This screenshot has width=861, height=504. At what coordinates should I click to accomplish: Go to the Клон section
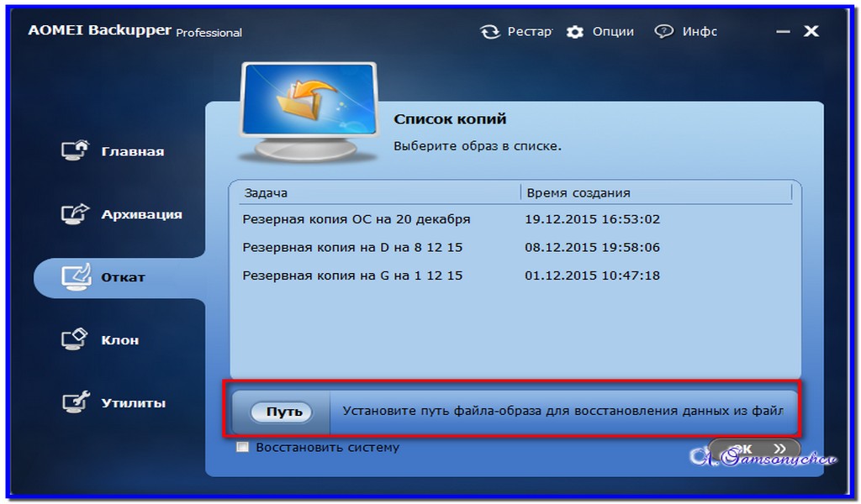[119, 340]
